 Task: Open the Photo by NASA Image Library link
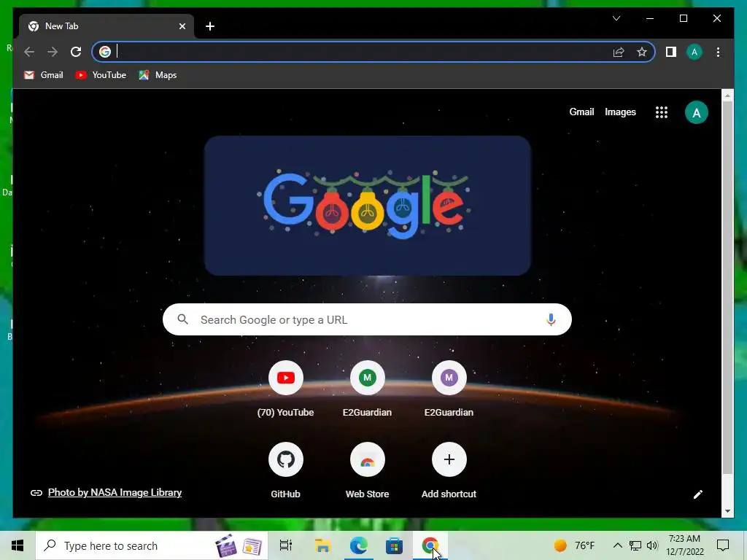115,492
